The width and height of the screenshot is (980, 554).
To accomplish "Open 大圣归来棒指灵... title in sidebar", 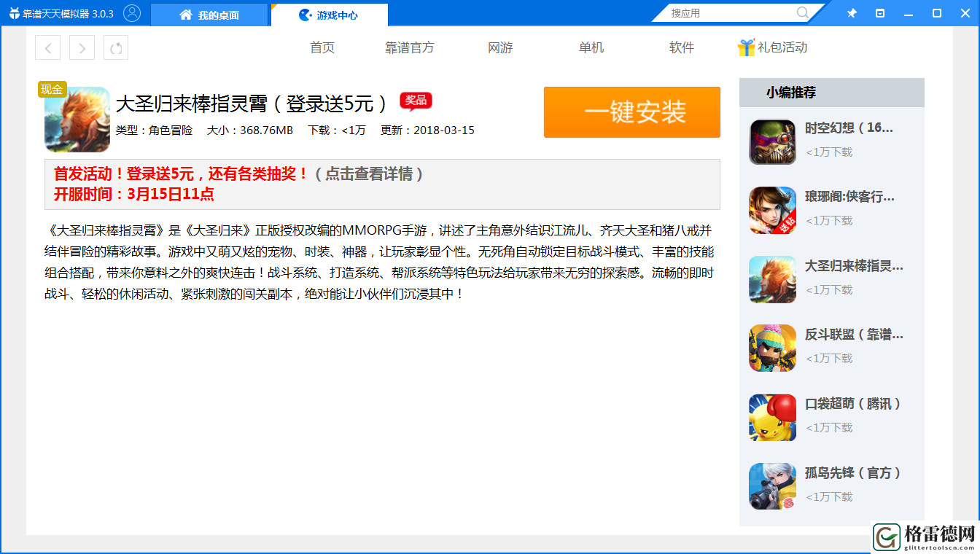I will coord(854,266).
